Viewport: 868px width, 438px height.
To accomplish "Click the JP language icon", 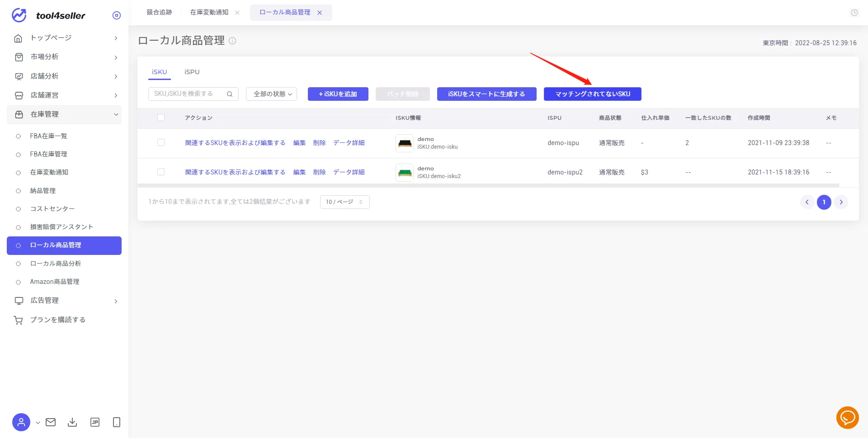I will point(95,422).
